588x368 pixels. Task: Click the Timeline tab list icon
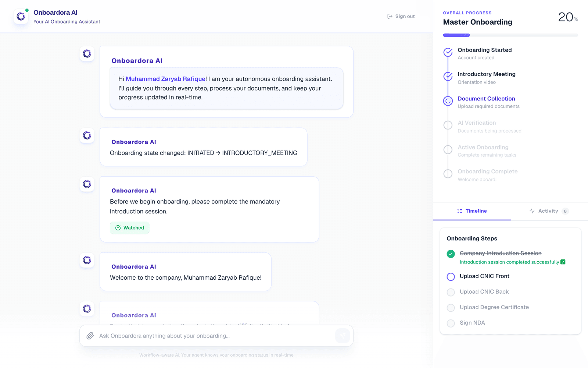pyautogui.click(x=460, y=211)
